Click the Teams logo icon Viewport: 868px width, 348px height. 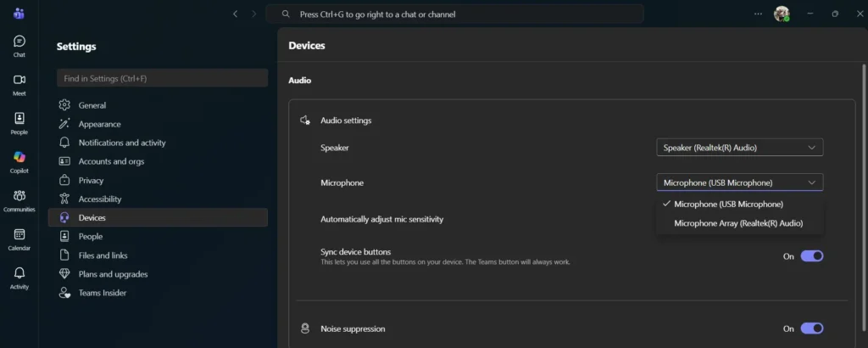[x=19, y=14]
